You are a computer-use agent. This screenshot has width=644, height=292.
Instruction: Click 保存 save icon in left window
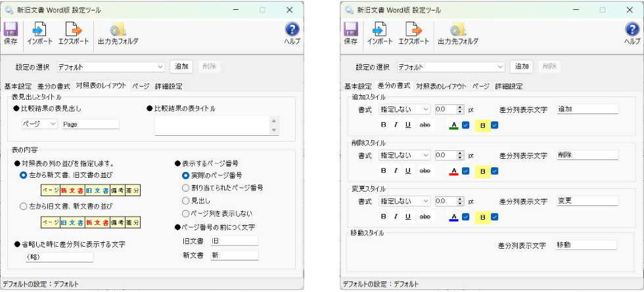click(x=11, y=33)
